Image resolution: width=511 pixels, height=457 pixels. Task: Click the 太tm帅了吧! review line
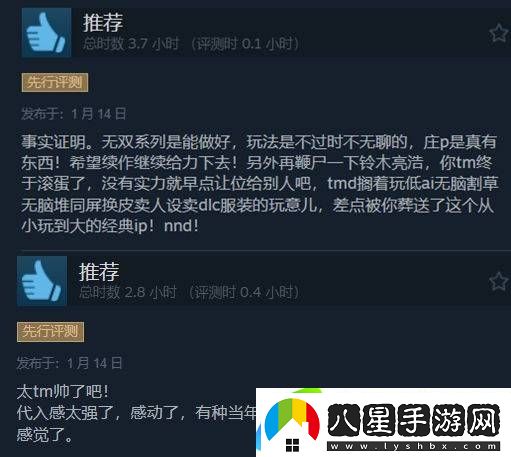[62, 391]
